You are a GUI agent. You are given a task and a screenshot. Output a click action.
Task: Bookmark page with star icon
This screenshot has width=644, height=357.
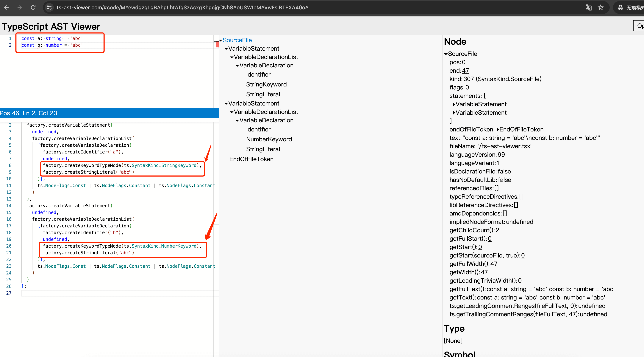[601, 7]
